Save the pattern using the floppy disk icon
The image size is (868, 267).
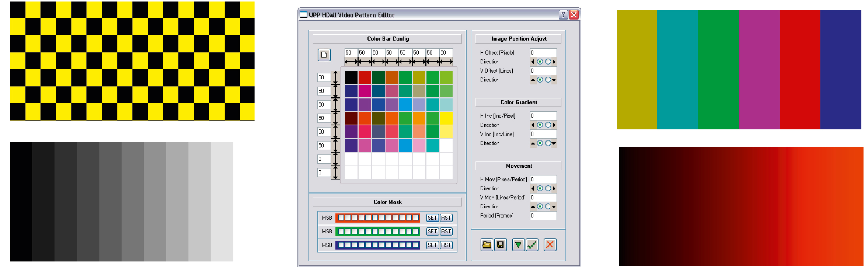(500, 245)
